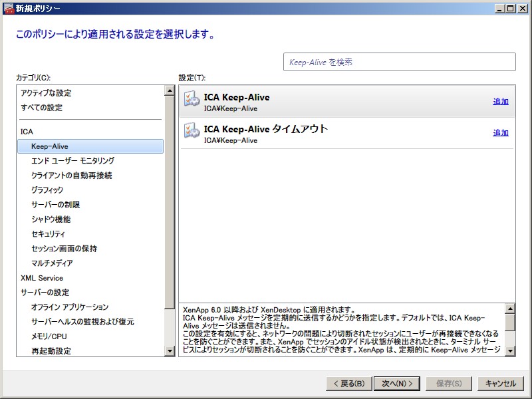Select すべての設定 category
The height and width of the screenshot is (399, 532).
(x=41, y=108)
